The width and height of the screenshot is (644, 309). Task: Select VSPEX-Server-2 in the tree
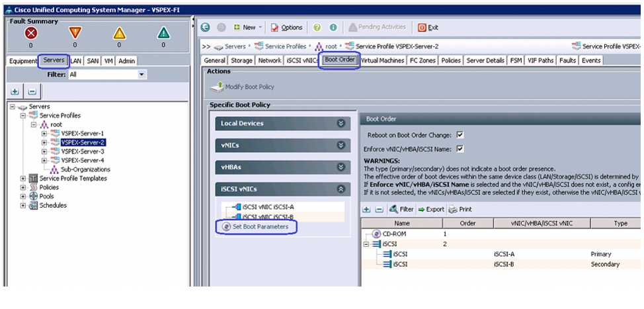pos(83,142)
